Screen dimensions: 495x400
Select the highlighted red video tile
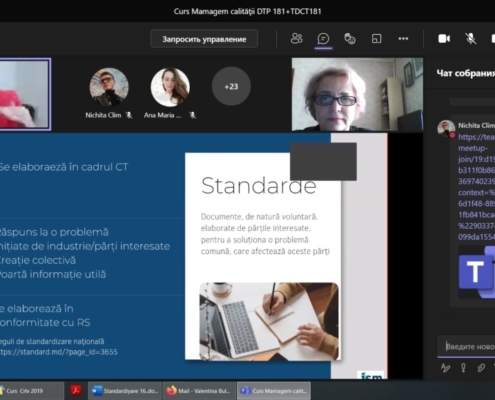click(x=25, y=94)
